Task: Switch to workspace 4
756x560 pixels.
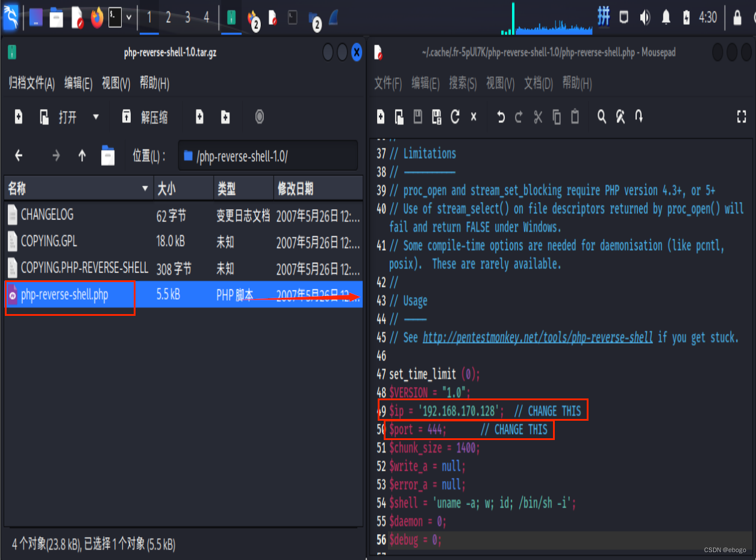Action: pyautogui.click(x=206, y=18)
